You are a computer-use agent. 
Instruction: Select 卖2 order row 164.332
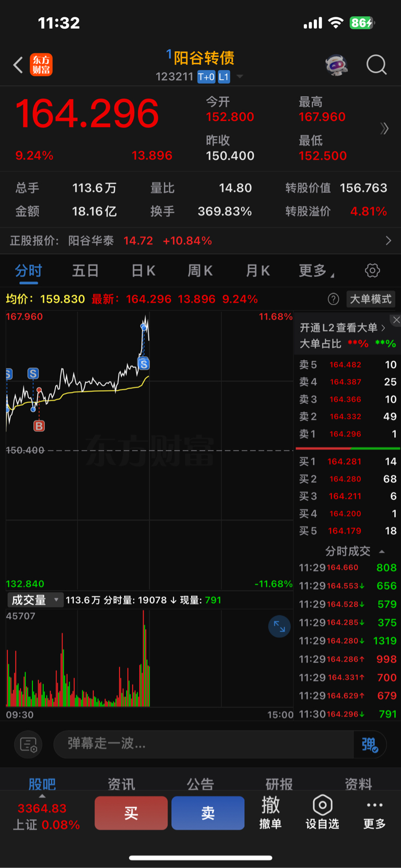(348, 416)
